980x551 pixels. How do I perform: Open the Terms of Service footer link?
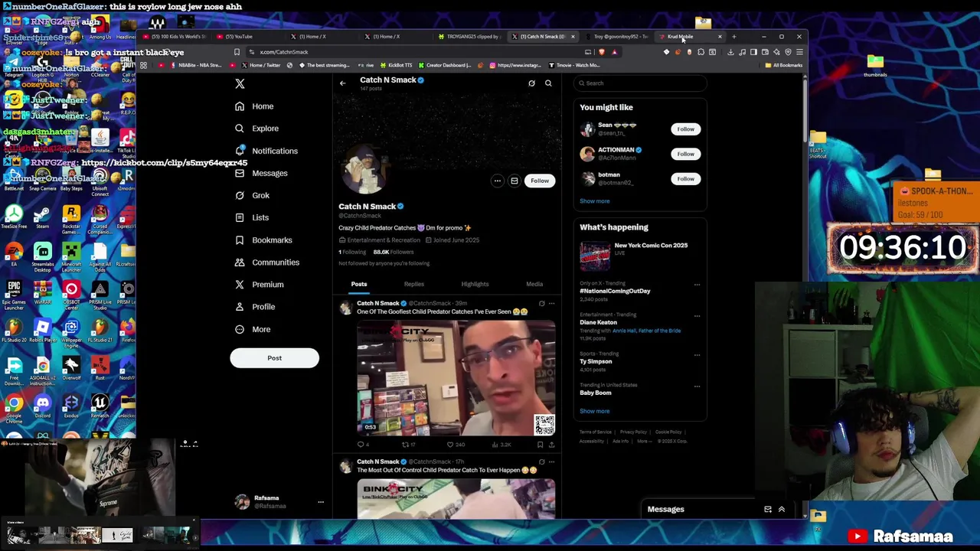[x=596, y=432]
